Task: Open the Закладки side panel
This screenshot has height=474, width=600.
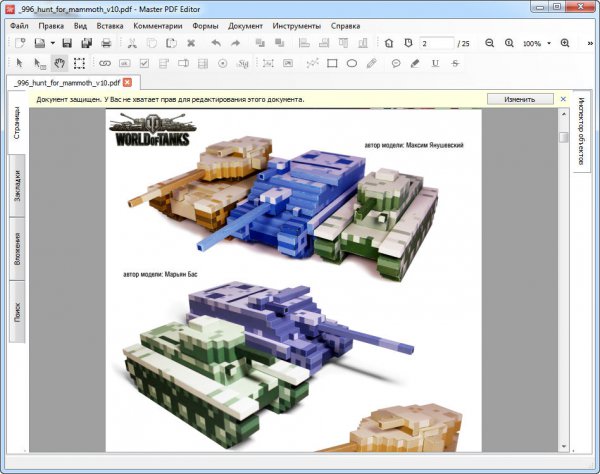Action: 17,186
